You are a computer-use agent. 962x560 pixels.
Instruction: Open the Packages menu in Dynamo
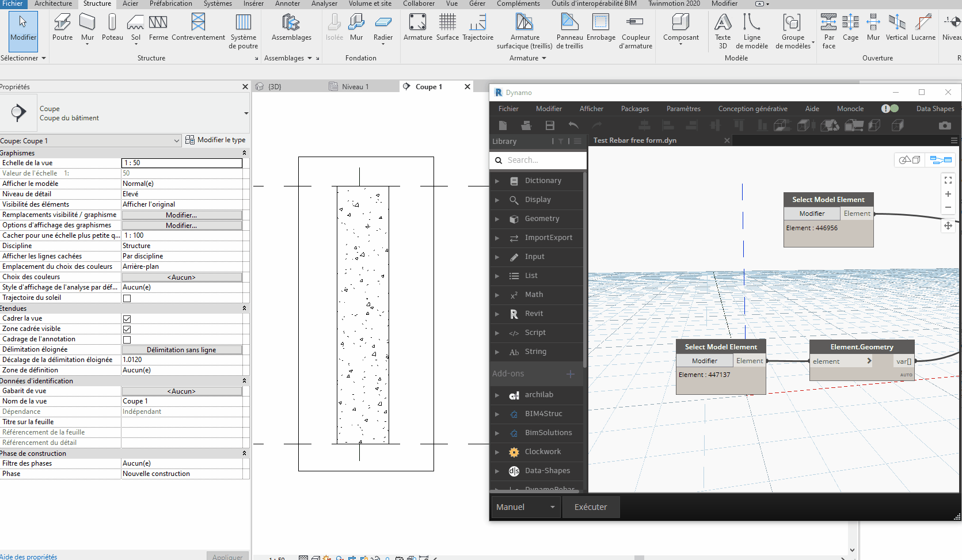click(635, 109)
